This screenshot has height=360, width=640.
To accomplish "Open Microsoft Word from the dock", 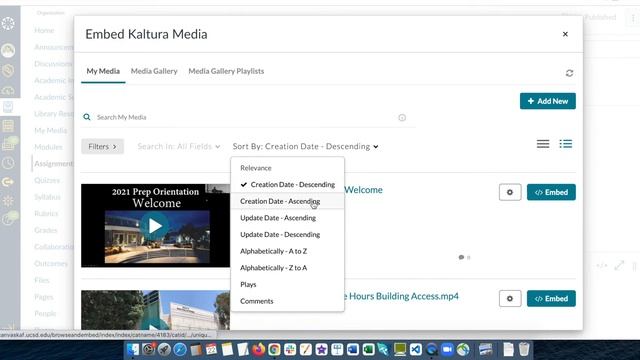I will (x=353, y=349).
